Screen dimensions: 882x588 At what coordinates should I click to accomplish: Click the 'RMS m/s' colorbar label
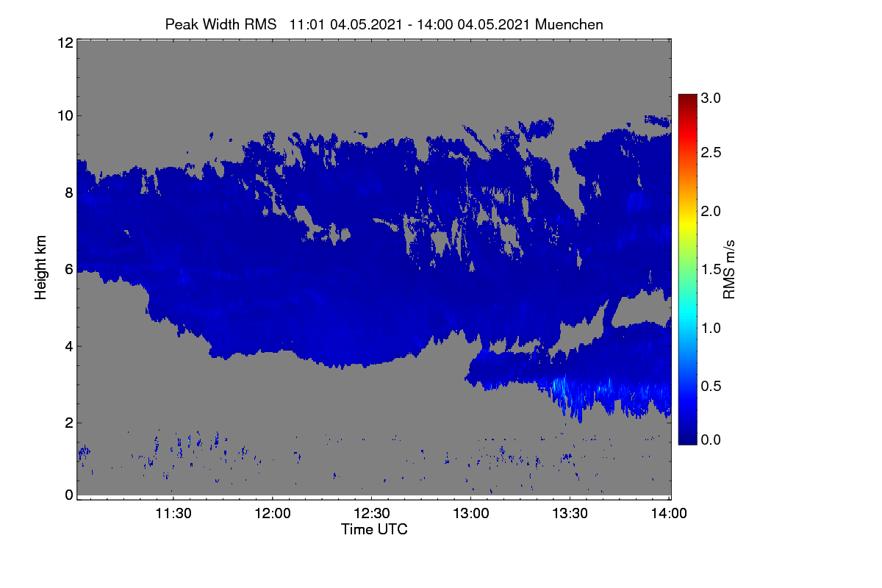(x=729, y=269)
